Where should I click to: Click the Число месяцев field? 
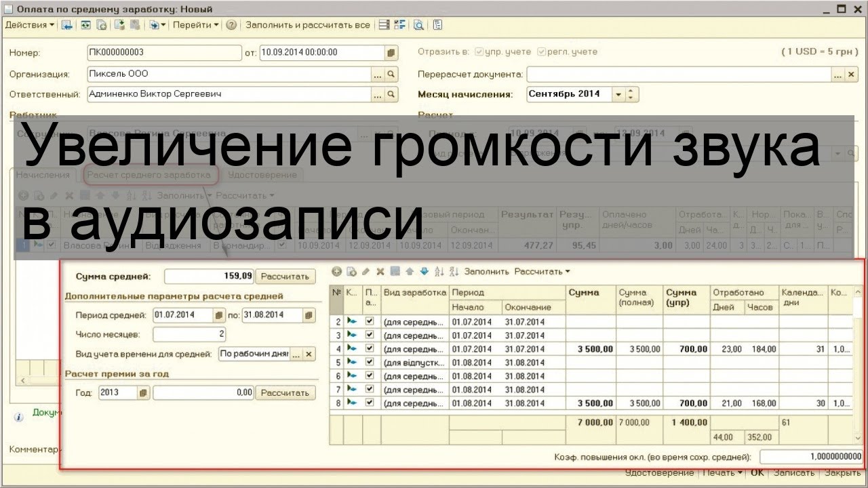point(190,334)
